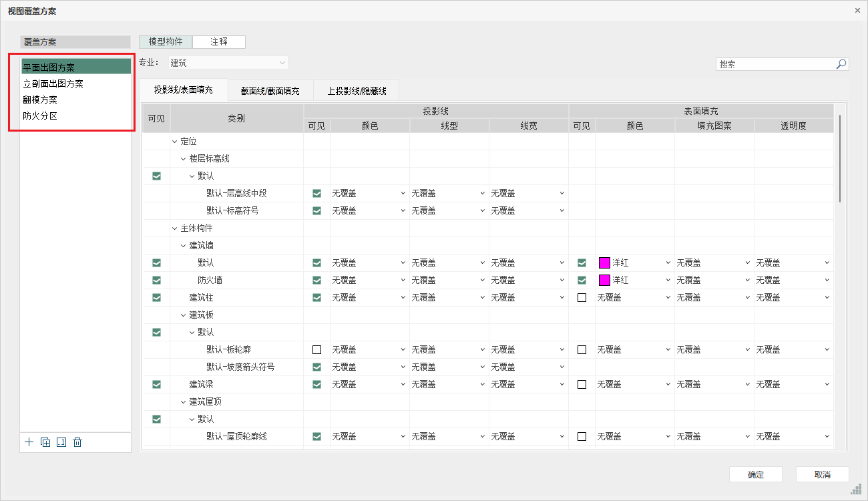Select 立剖面出图方案 in scheme list
The width and height of the screenshot is (868, 501).
click(x=53, y=83)
